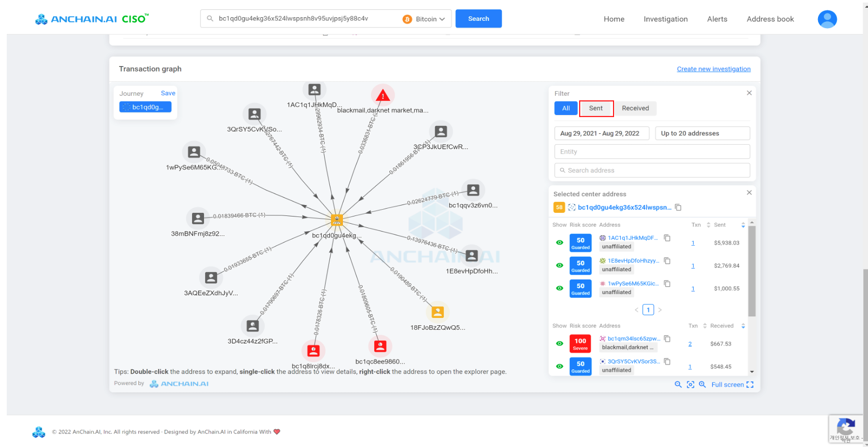Click the bc1qd0g journey chip
This screenshot has height=447, width=868.
[145, 107]
